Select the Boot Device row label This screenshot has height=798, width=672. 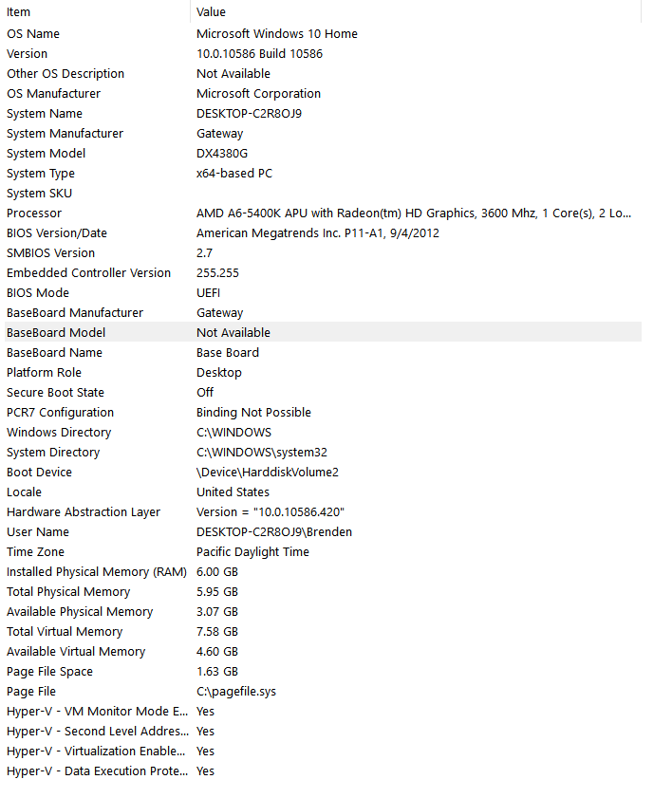(39, 473)
